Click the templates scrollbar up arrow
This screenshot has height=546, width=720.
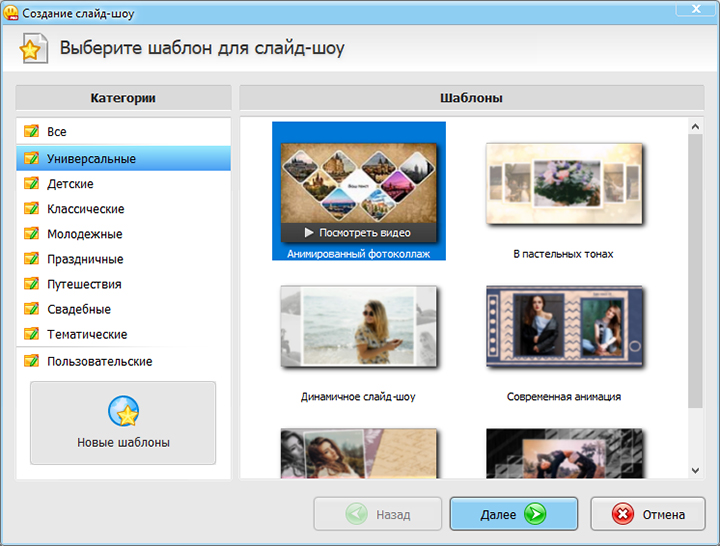click(x=695, y=127)
